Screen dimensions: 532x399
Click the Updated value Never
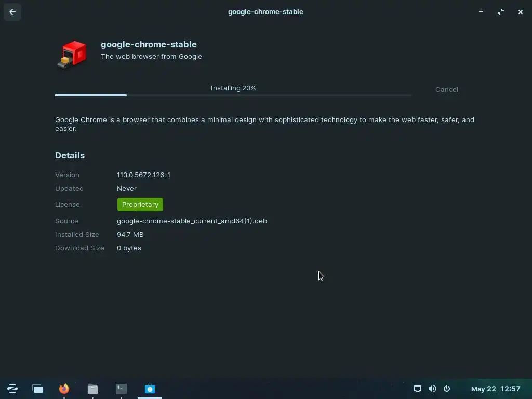tap(127, 188)
